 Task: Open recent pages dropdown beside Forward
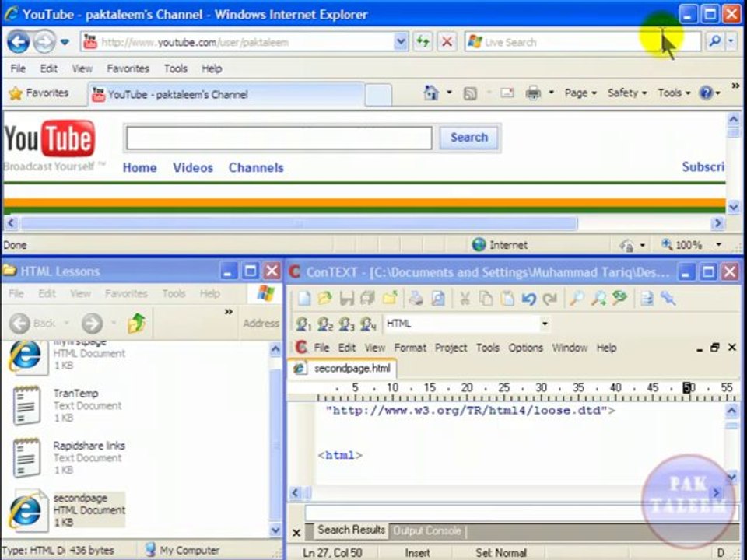[x=65, y=42]
